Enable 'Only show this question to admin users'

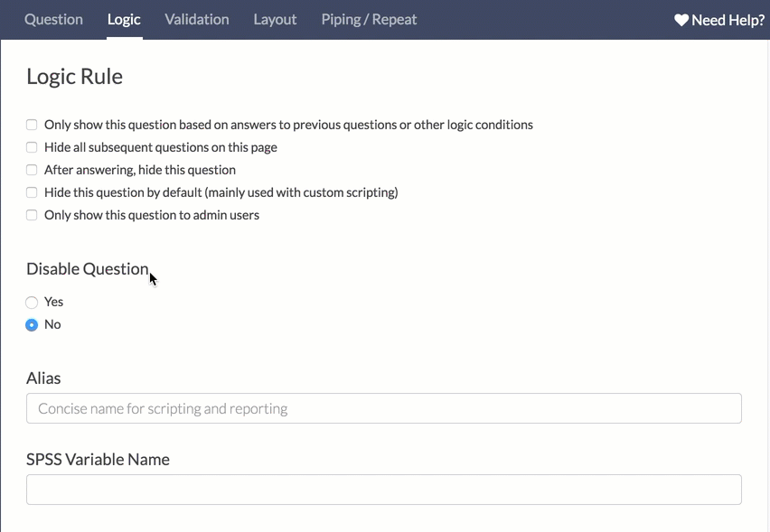pos(32,215)
